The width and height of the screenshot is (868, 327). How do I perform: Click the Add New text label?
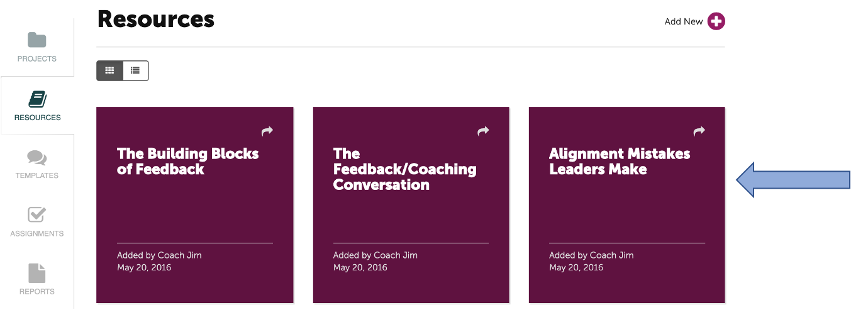tap(683, 21)
